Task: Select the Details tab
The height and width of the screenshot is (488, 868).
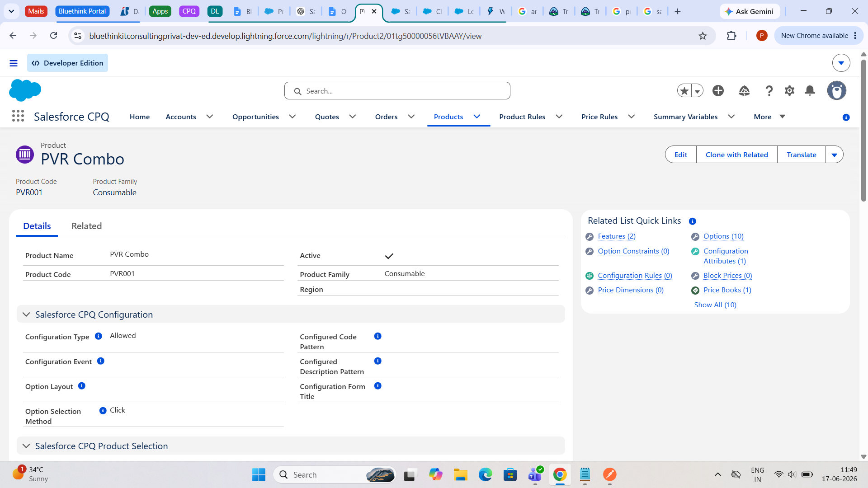Action: coord(37,226)
